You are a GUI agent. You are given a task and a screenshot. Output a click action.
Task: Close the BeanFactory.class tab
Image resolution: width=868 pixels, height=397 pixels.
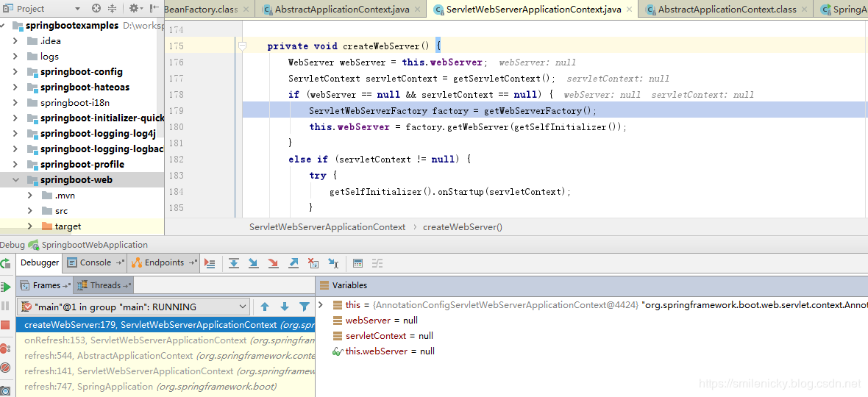click(248, 10)
